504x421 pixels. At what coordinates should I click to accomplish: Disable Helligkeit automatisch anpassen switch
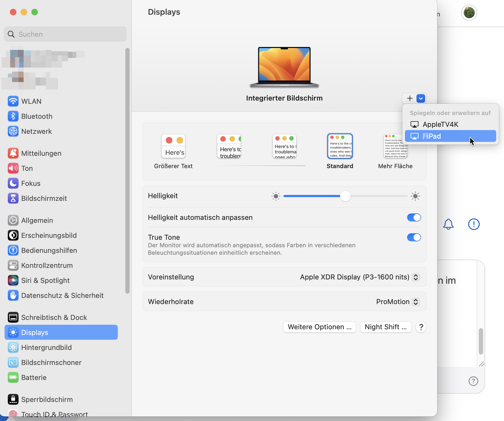coord(414,217)
